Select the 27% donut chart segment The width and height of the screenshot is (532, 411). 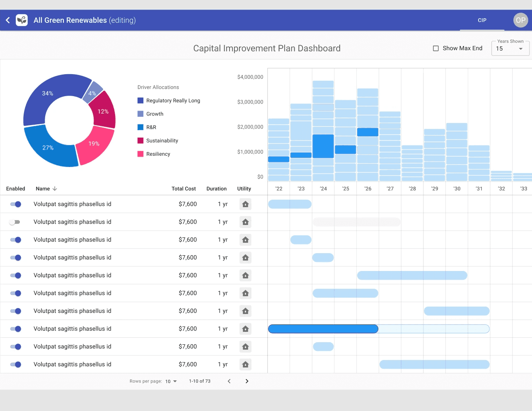pos(48,147)
